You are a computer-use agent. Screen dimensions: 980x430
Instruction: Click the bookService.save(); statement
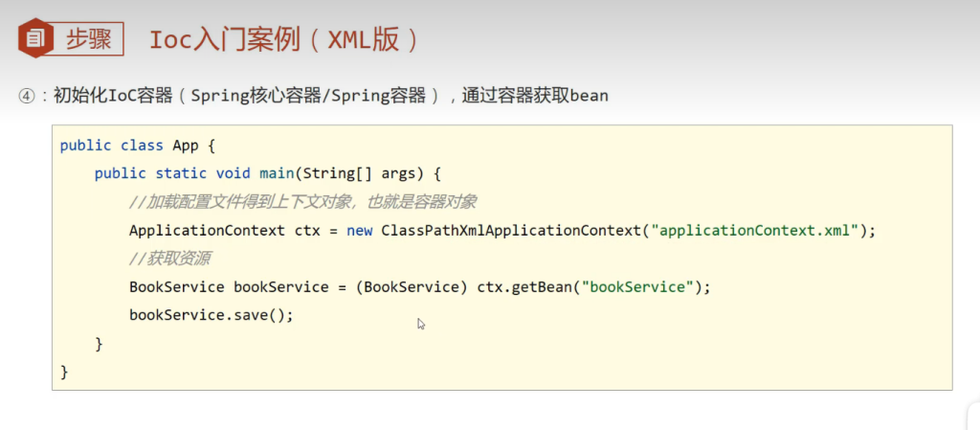pyautogui.click(x=212, y=315)
